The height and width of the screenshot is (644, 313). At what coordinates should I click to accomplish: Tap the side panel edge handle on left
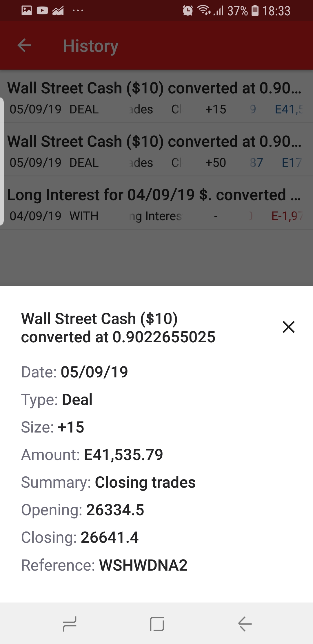(2, 161)
